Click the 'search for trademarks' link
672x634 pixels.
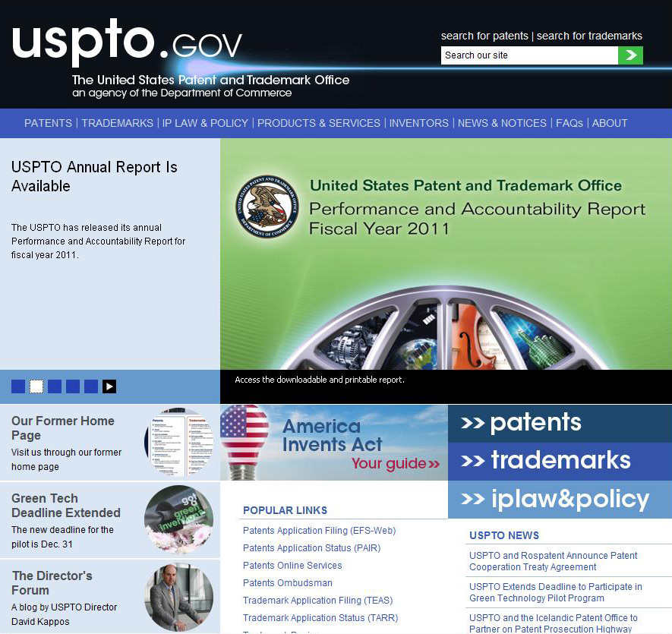pyautogui.click(x=589, y=36)
